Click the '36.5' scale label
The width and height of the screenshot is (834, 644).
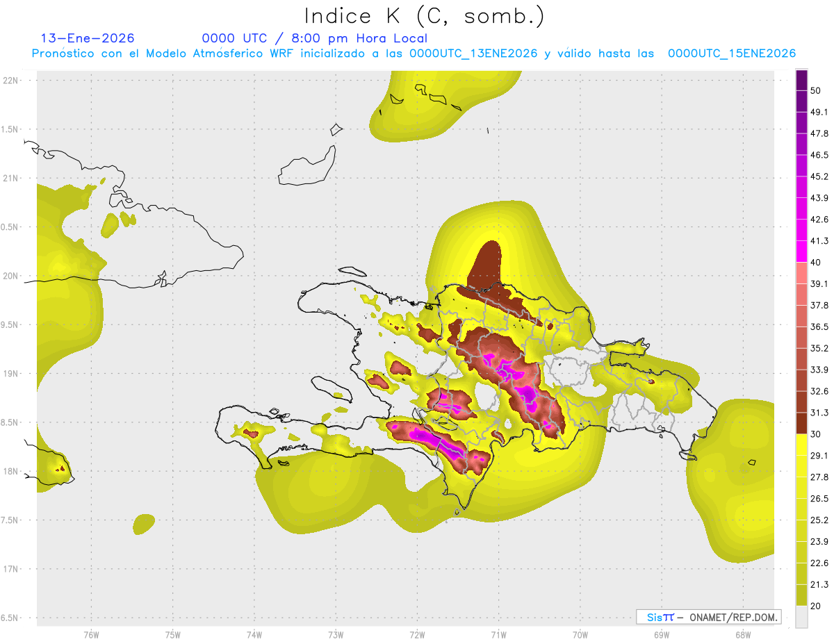[819, 327]
